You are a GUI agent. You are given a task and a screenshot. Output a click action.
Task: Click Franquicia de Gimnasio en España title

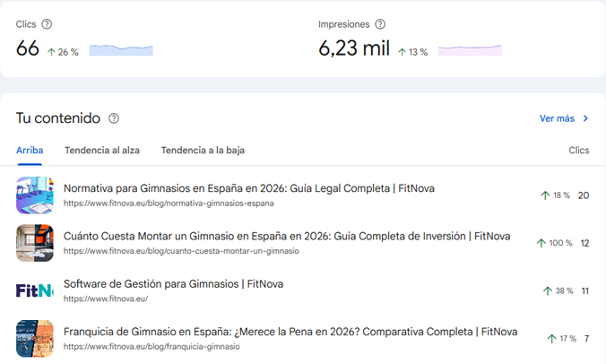pyautogui.click(x=290, y=332)
